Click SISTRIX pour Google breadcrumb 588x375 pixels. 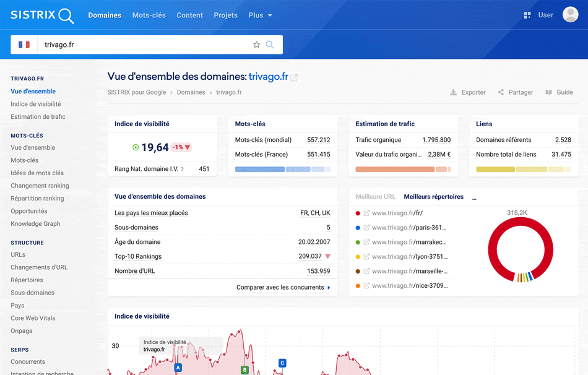(137, 92)
